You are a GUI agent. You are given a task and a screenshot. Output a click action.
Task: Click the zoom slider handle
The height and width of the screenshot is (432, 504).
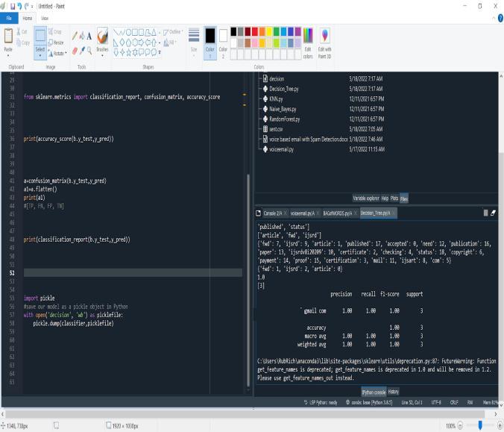click(480, 425)
